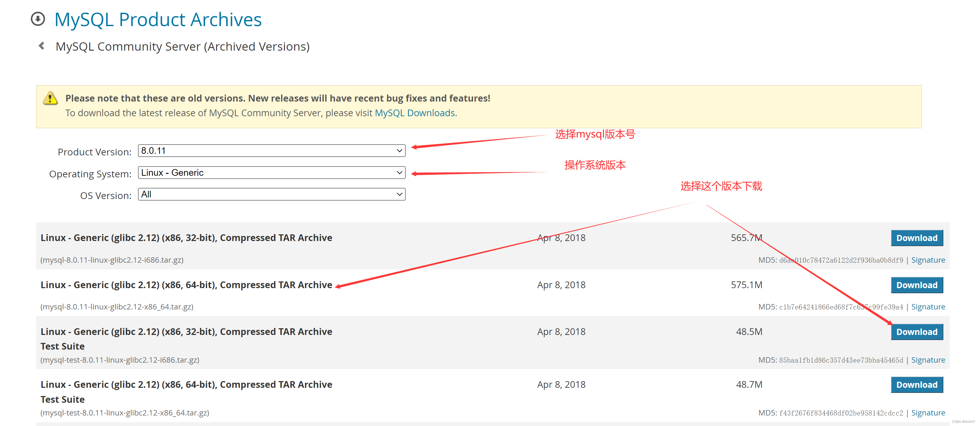Click the OS Version label
The height and width of the screenshot is (426, 980).
[106, 195]
